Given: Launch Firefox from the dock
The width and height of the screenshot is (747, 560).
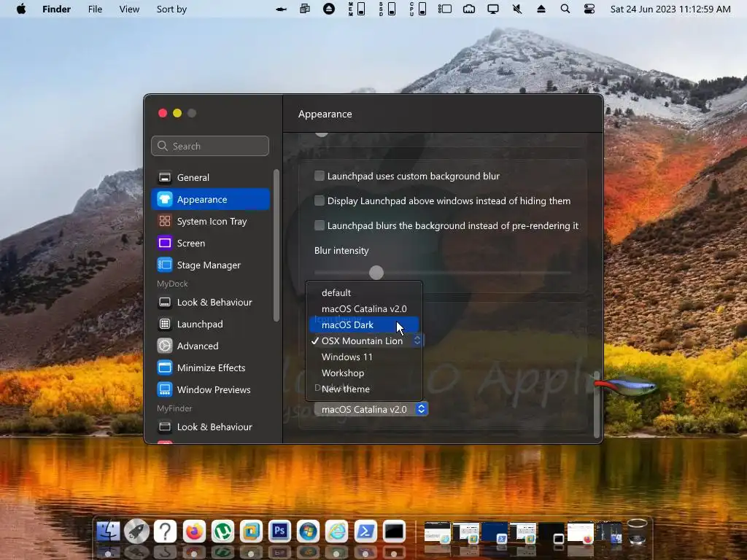Looking at the screenshot, I should (194, 531).
